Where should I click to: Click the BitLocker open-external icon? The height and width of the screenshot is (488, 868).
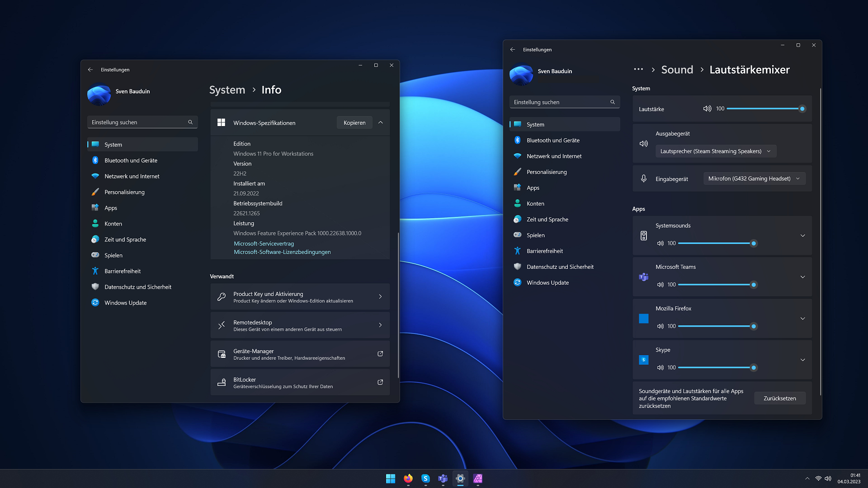(x=380, y=382)
